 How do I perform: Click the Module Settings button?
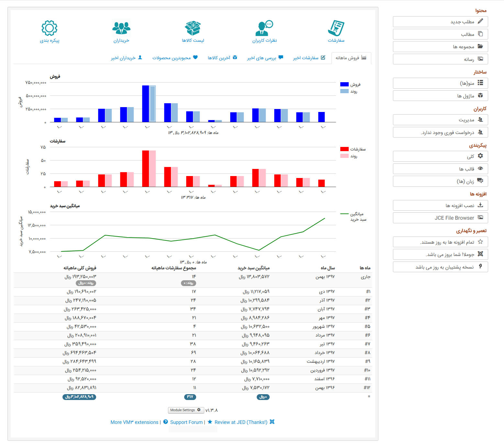[x=186, y=410]
